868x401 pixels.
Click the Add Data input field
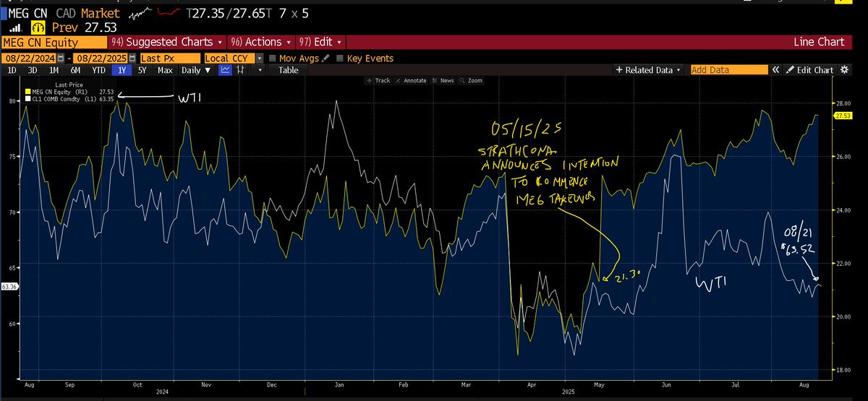pos(728,70)
